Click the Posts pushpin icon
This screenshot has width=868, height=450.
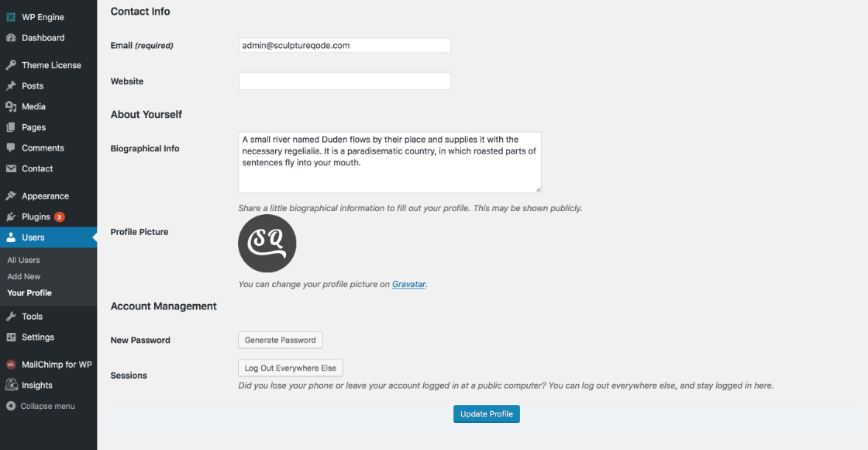pyautogui.click(x=11, y=86)
